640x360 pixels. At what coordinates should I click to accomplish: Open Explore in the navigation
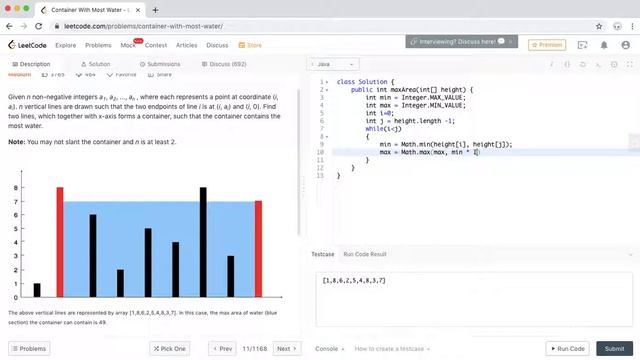pyautogui.click(x=66, y=45)
